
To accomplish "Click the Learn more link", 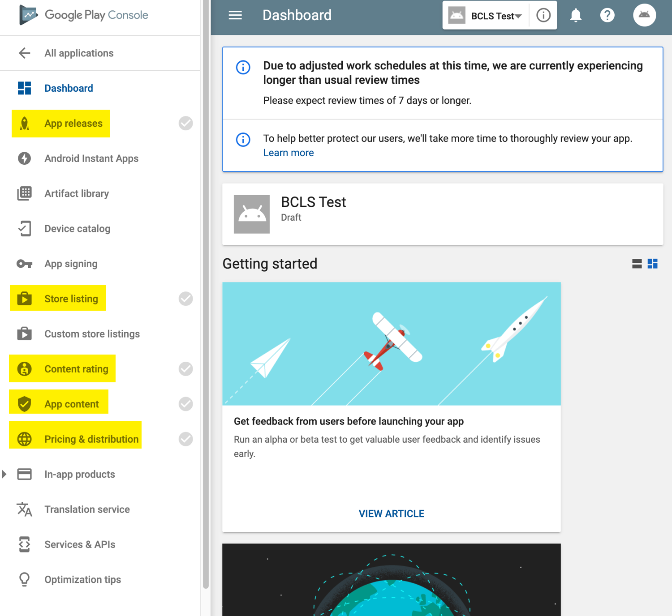I will 288,153.
